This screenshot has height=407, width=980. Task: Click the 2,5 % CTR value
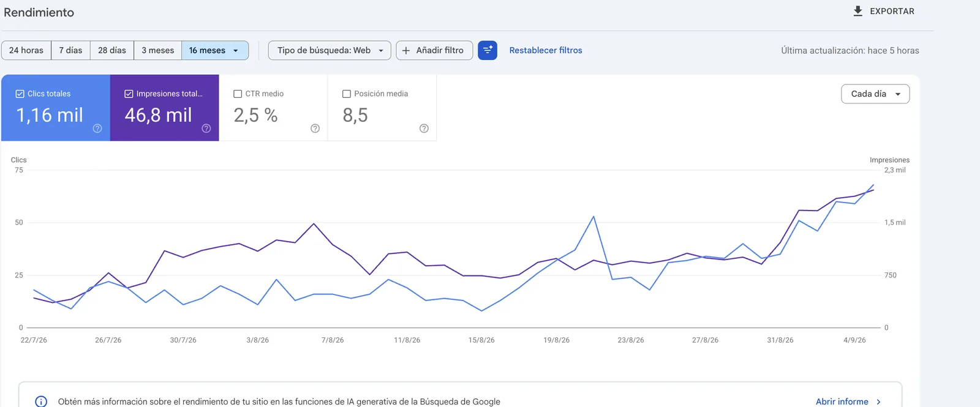click(256, 115)
